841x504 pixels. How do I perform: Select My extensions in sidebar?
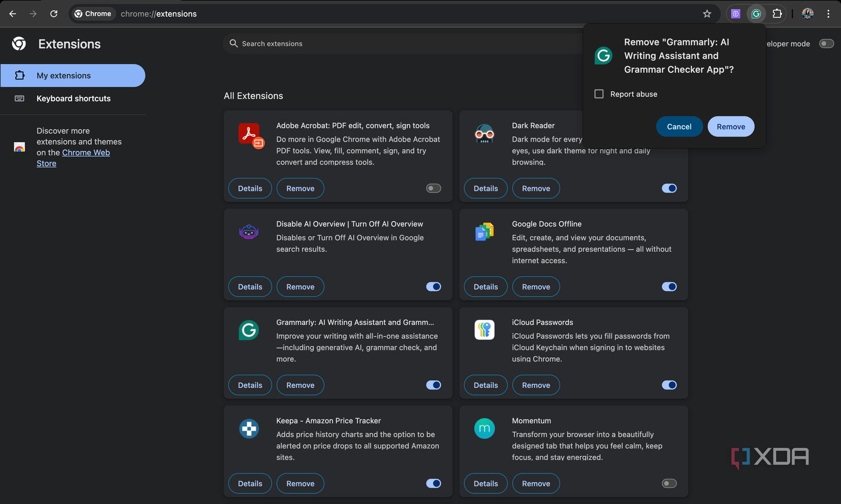(x=73, y=75)
